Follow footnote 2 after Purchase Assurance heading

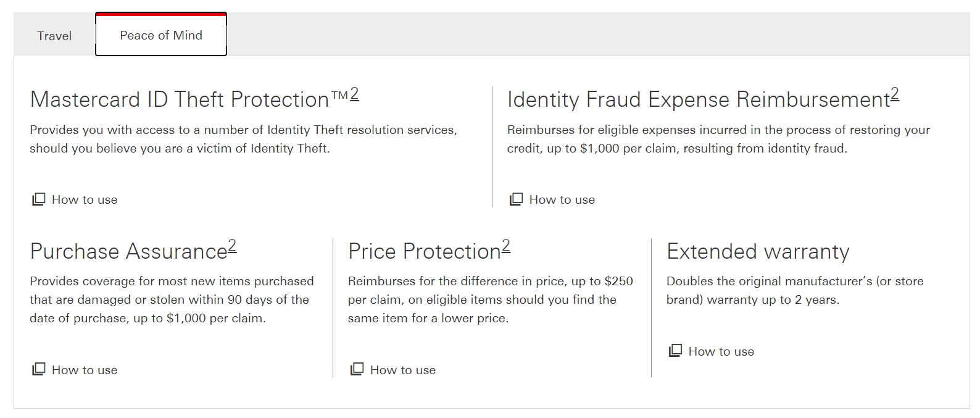coord(233,246)
